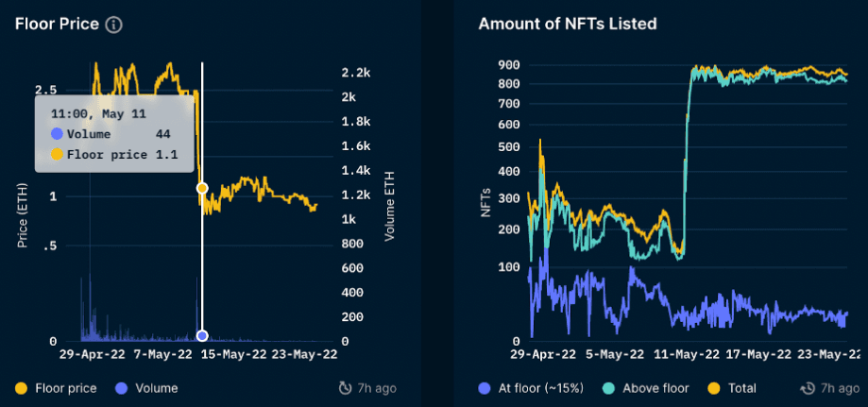Click the clock icon under Floor Price chart

[x=346, y=387]
